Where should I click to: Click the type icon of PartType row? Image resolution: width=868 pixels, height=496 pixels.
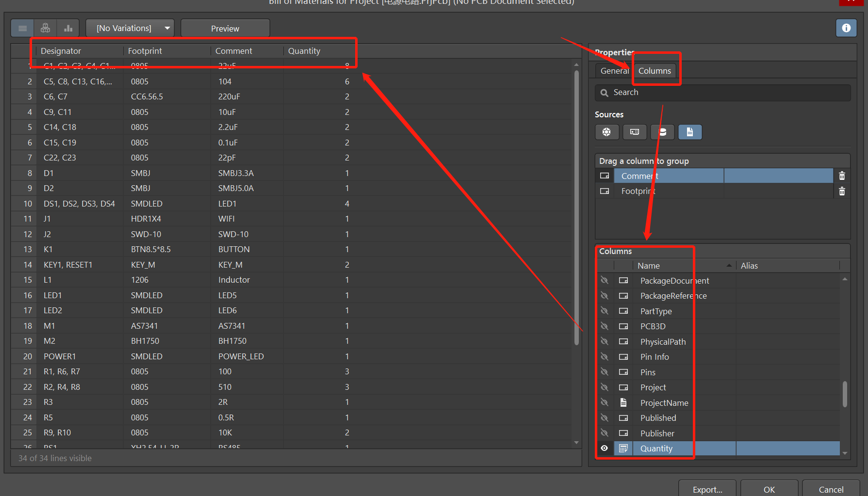(x=623, y=311)
